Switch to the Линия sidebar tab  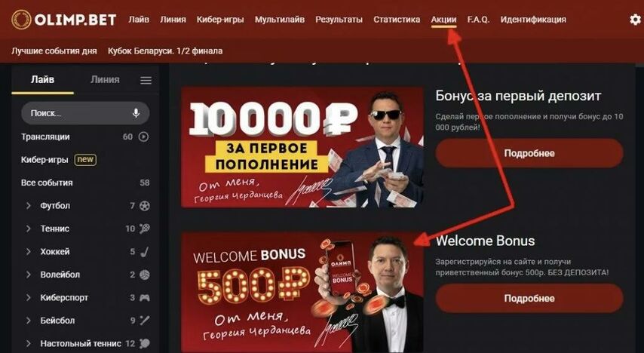[x=105, y=80]
